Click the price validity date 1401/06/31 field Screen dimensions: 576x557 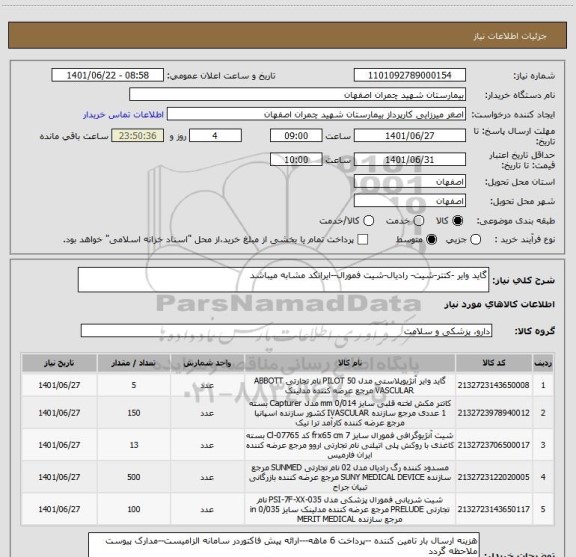coord(410,159)
